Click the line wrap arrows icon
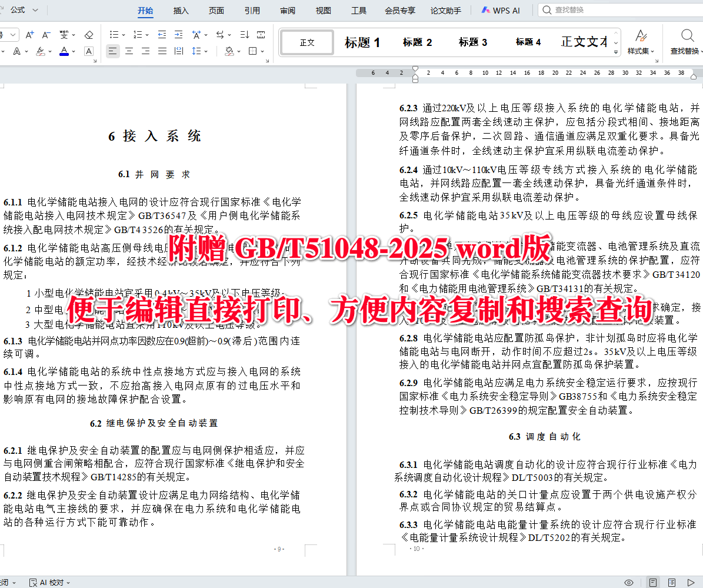The width and height of the screenshot is (703, 588). pyautogui.click(x=220, y=35)
